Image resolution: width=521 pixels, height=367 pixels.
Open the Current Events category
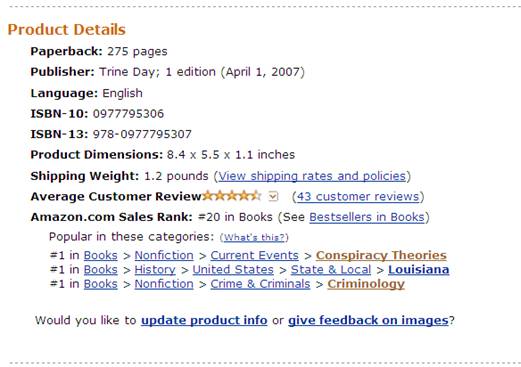coord(254,255)
